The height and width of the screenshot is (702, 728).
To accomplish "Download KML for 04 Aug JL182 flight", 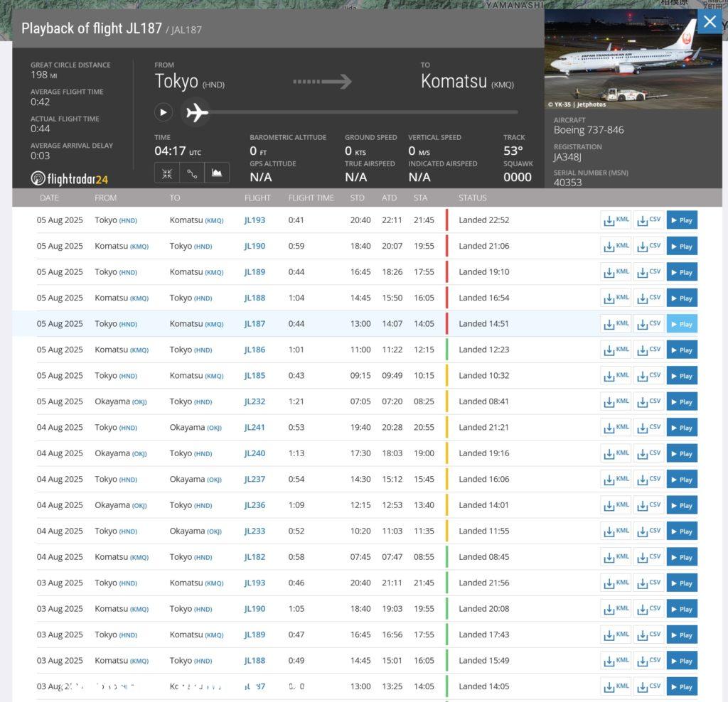I will point(615,557).
